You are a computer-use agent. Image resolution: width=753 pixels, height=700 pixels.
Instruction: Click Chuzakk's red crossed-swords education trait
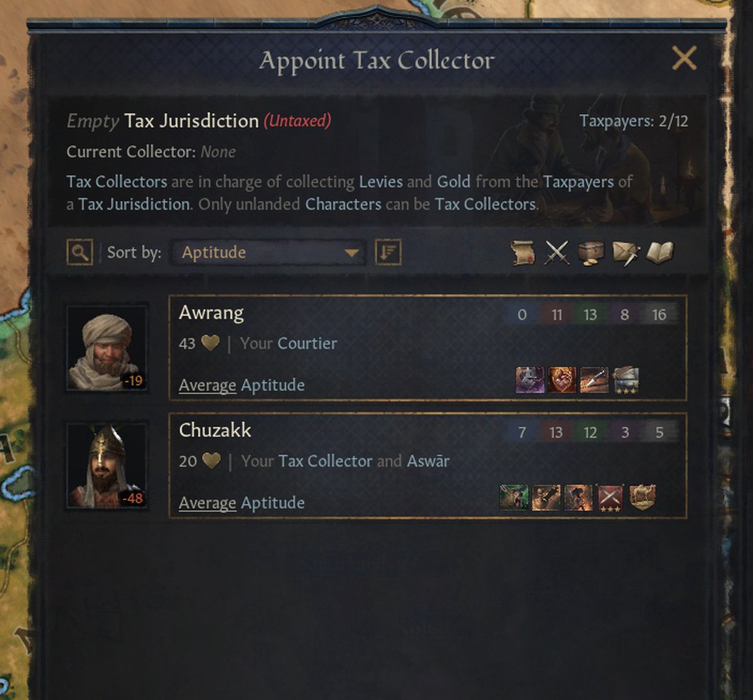[x=611, y=497]
